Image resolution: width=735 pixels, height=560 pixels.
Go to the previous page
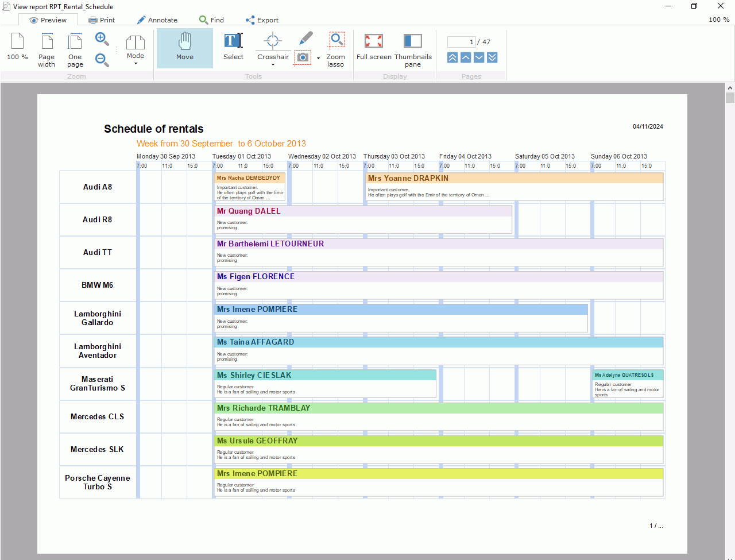(466, 57)
